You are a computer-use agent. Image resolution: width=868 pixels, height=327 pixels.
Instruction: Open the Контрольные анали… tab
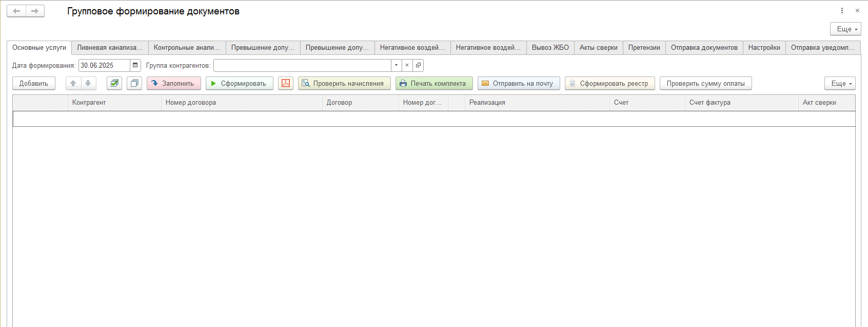coord(187,48)
